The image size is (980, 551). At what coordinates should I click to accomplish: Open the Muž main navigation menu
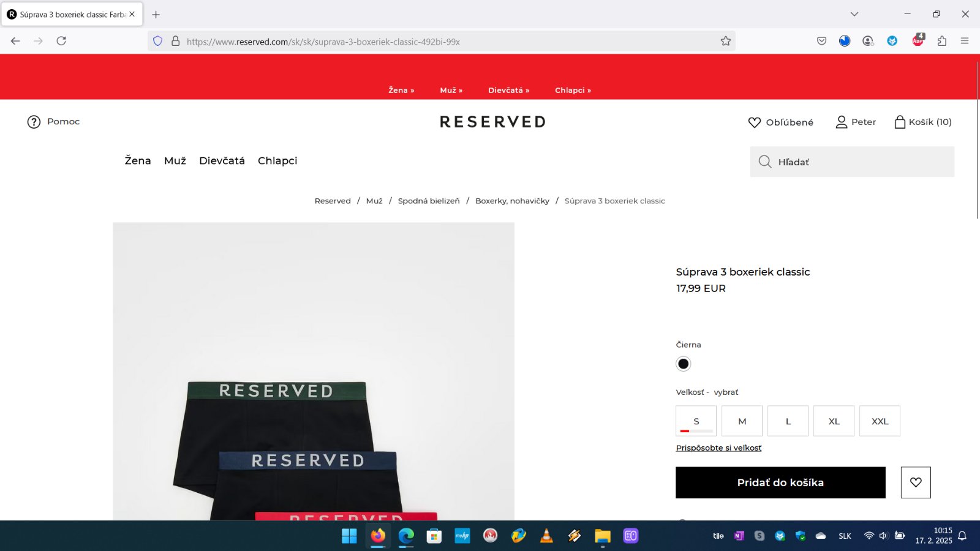tap(175, 160)
